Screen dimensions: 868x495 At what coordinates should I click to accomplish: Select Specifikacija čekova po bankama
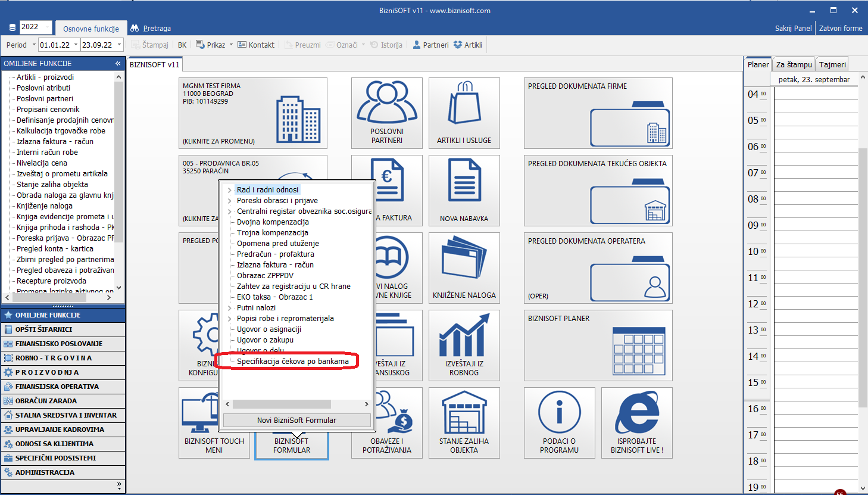click(x=292, y=362)
